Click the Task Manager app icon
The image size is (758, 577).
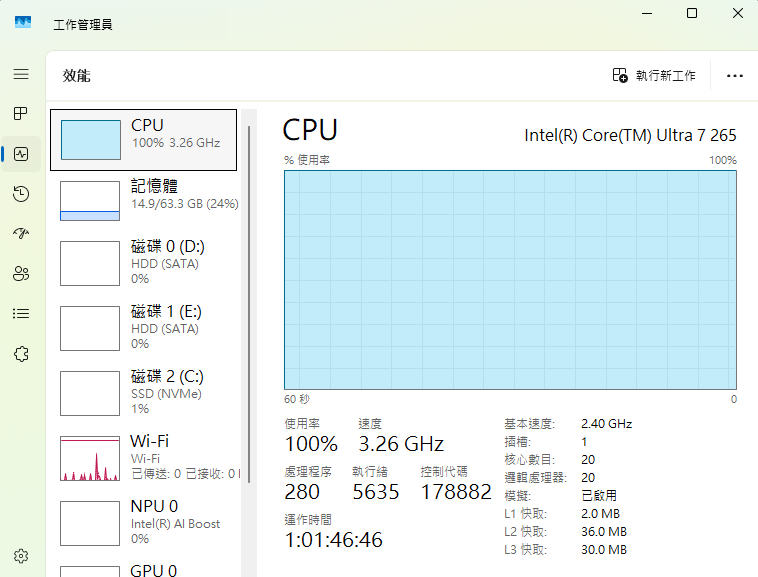click(x=23, y=22)
